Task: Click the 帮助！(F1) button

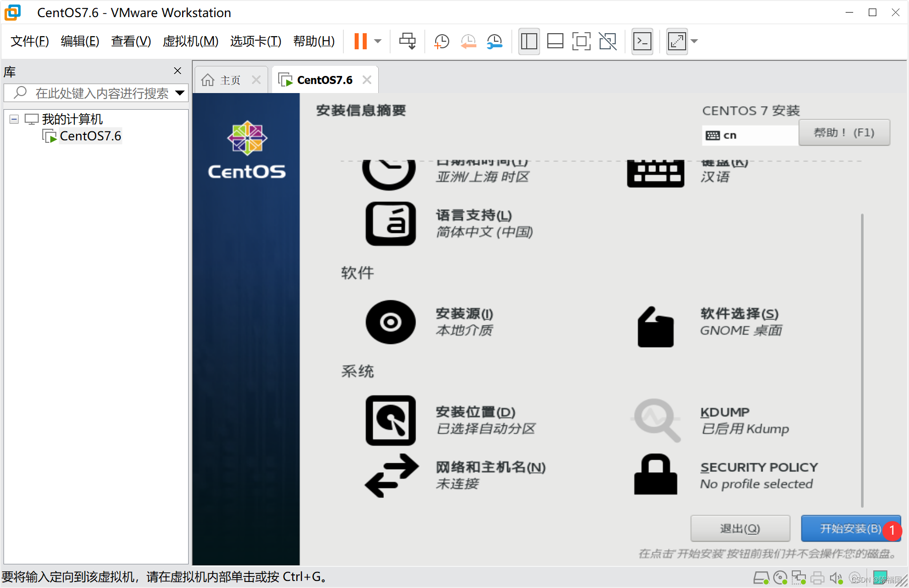Action: 844,133
